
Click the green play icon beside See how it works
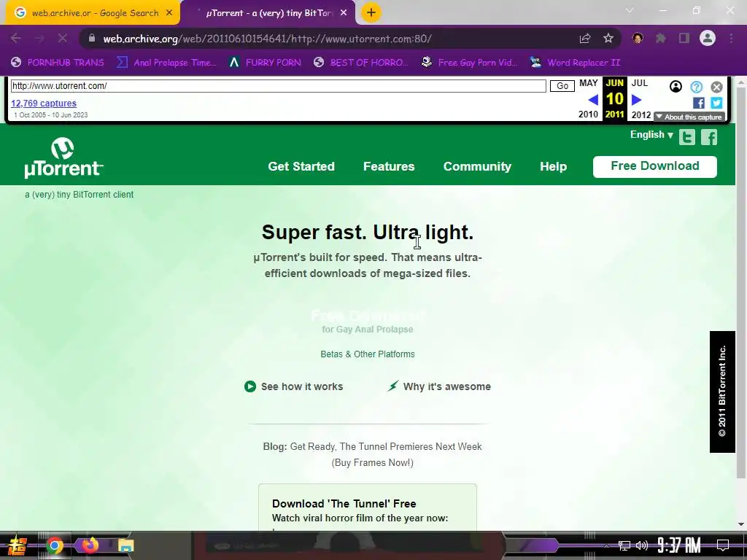[249, 386]
